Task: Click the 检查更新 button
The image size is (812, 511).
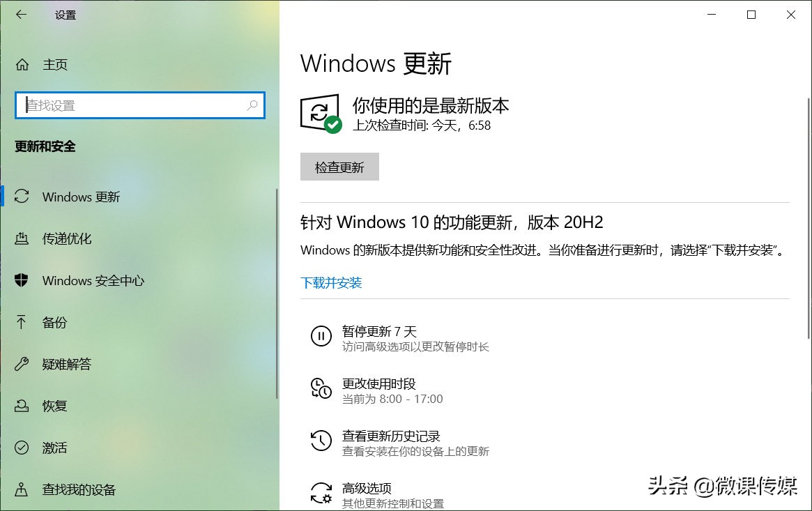Action: 339,167
